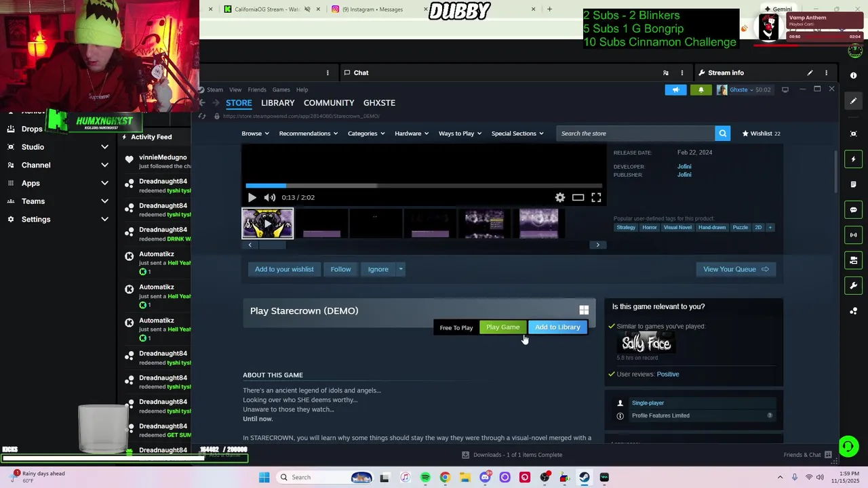Click chat bubble icon in right sidebar
The image size is (868, 488).
click(854, 209)
